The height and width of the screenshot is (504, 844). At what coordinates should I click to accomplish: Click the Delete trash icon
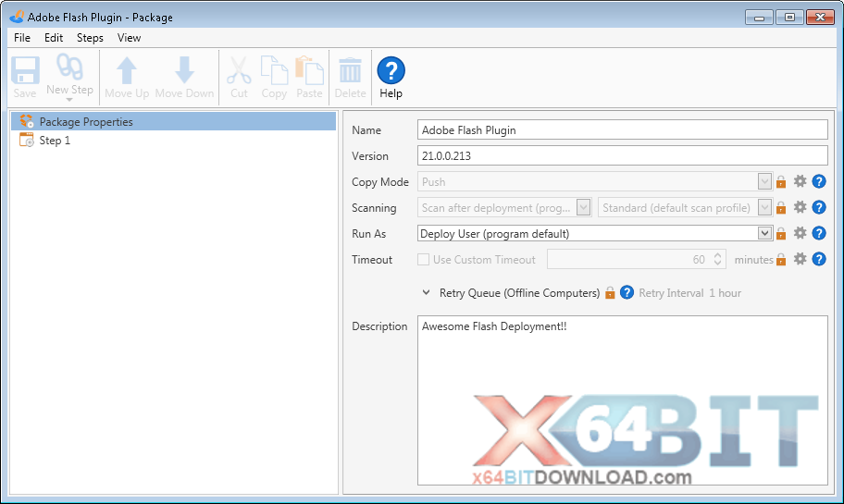(351, 70)
